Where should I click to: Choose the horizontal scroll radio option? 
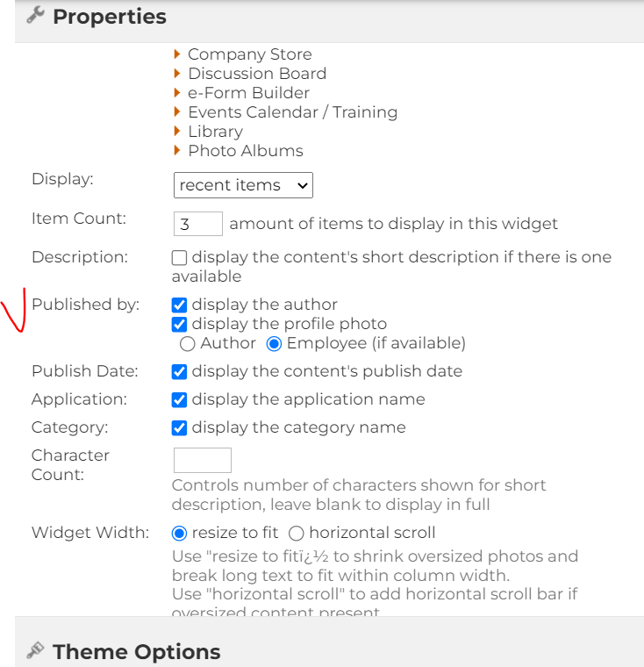[296, 533]
